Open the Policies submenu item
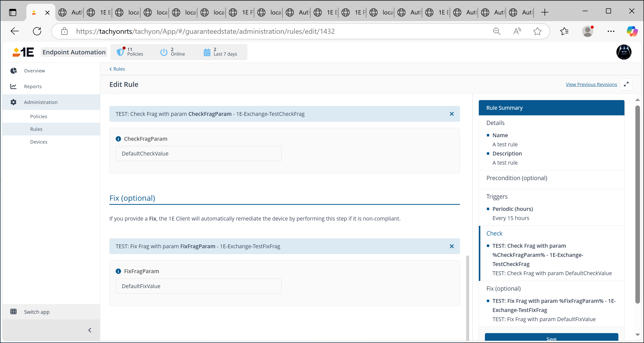The height and width of the screenshot is (343, 644). click(x=39, y=116)
